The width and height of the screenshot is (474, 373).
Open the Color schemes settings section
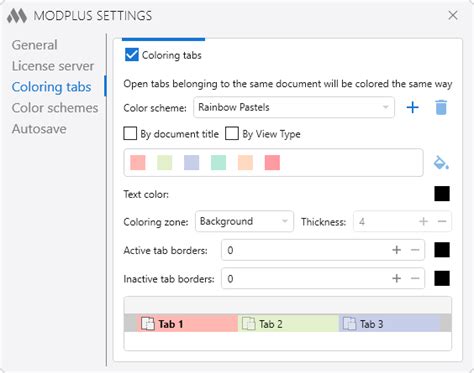[x=55, y=108]
